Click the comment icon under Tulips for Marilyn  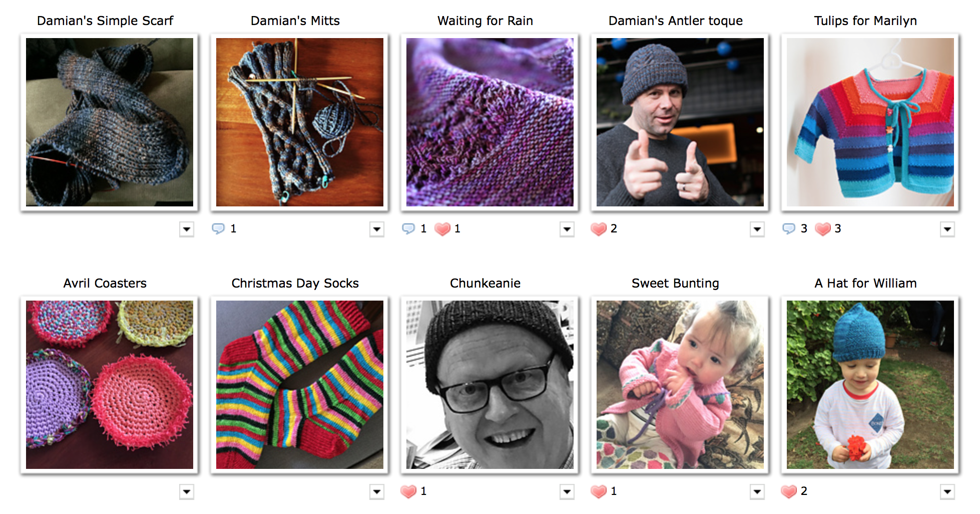(x=789, y=229)
